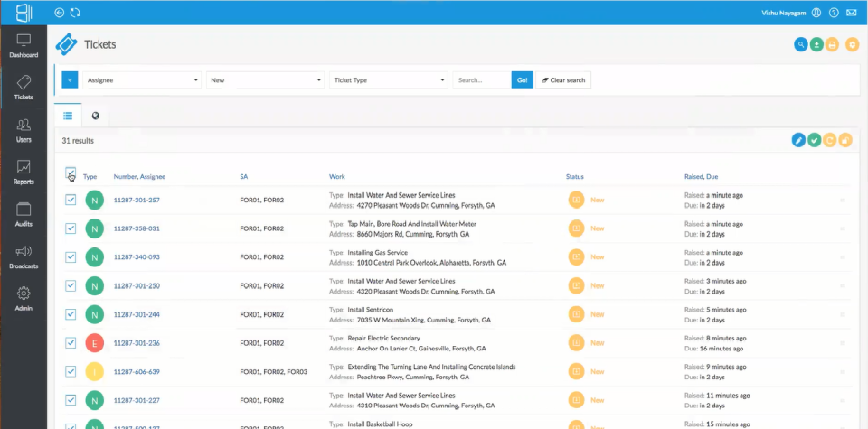This screenshot has height=429, width=868.
Task: Click the back arrow in top bar
Action: pos(60,12)
